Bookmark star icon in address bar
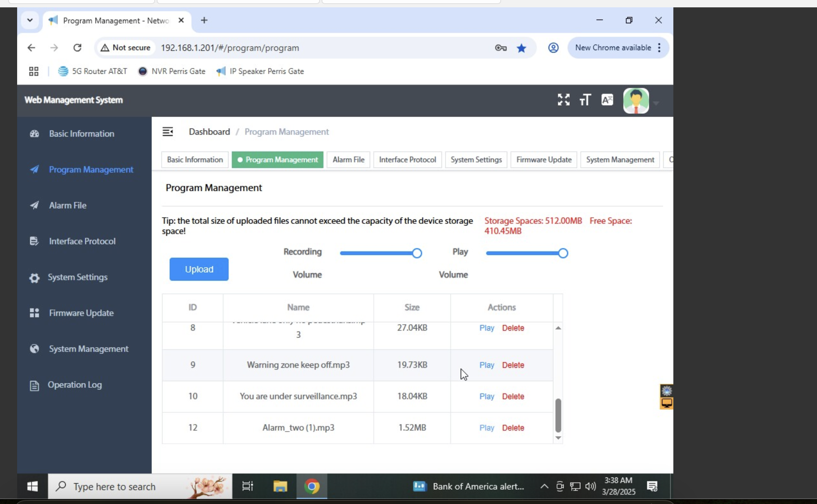This screenshot has height=504, width=817. coord(521,48)
